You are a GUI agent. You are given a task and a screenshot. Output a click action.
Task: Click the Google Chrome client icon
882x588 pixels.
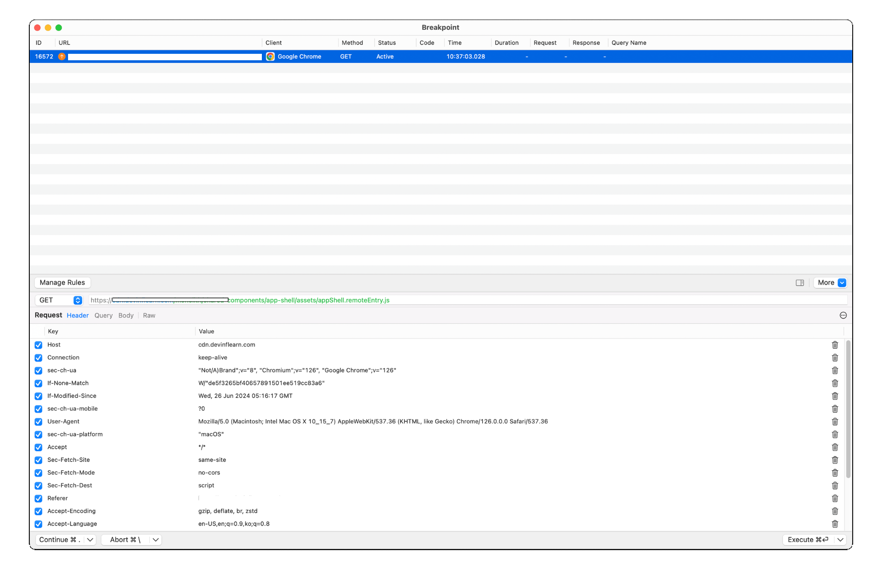pos(270,57)
